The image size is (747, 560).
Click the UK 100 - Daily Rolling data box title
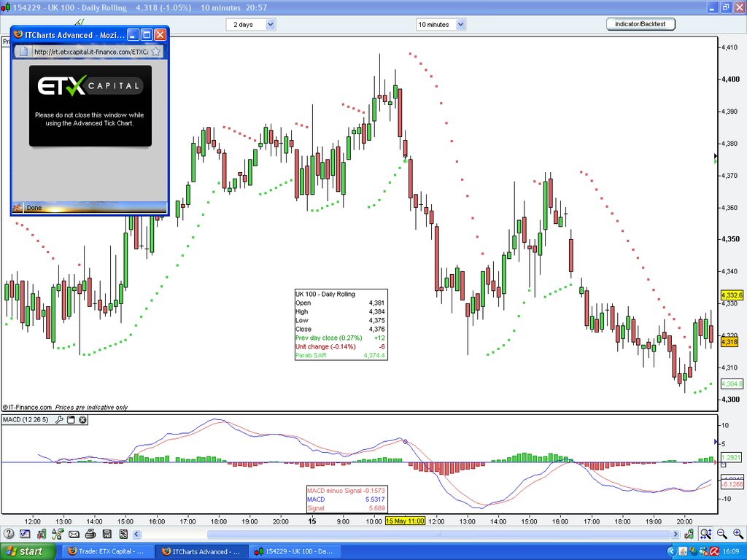[x=325, y=294]
